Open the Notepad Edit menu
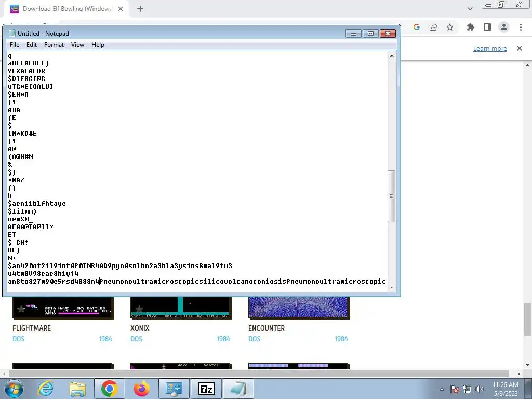The height and width of the screenshot is (399, 532). (32, 45)
